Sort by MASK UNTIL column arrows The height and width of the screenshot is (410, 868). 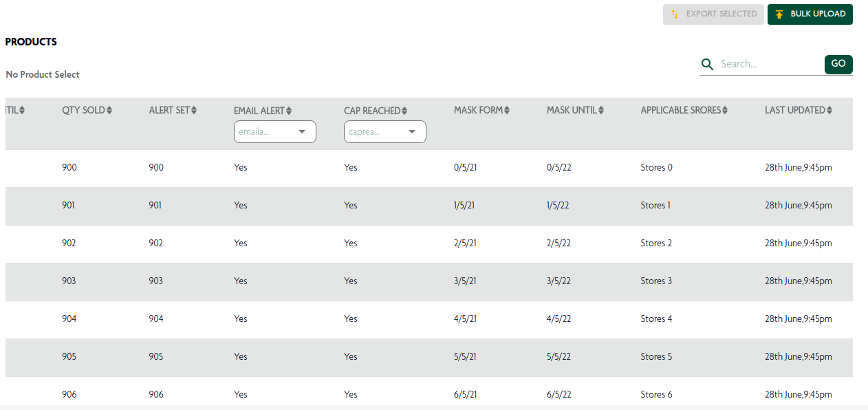click(601, 110)
